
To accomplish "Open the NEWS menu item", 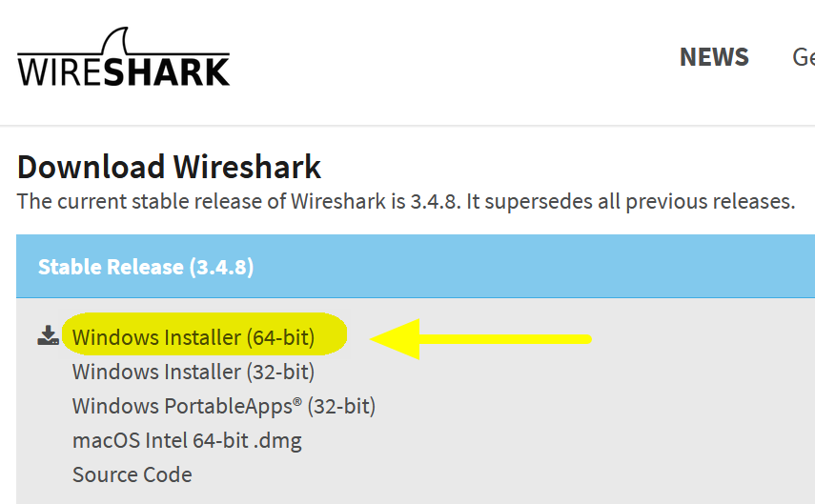I will tap(714, 57).
